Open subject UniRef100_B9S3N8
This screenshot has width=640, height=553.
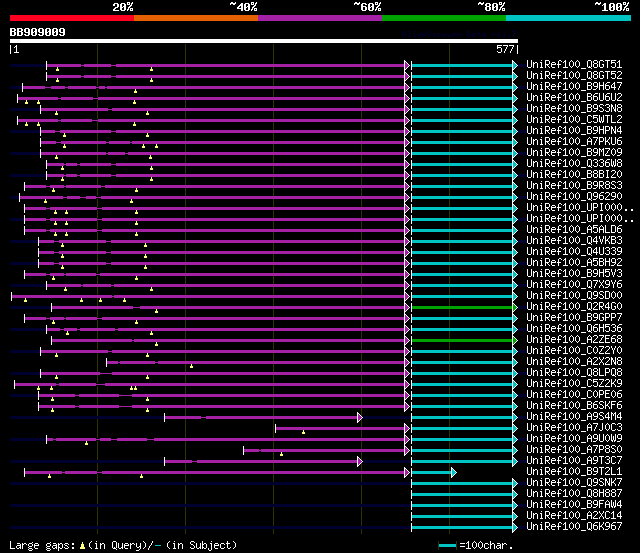574,109
